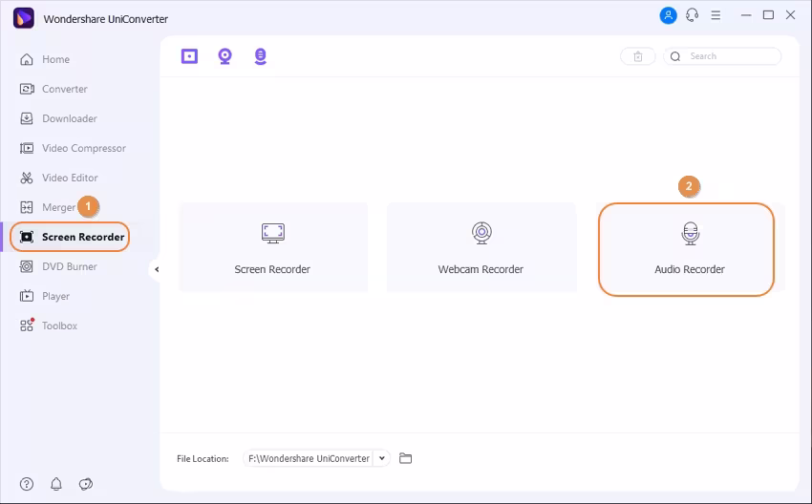The height and width of the screenshot is (504, 812).
Task: Close the UniConverter window
Action: [x=791, y=15]
